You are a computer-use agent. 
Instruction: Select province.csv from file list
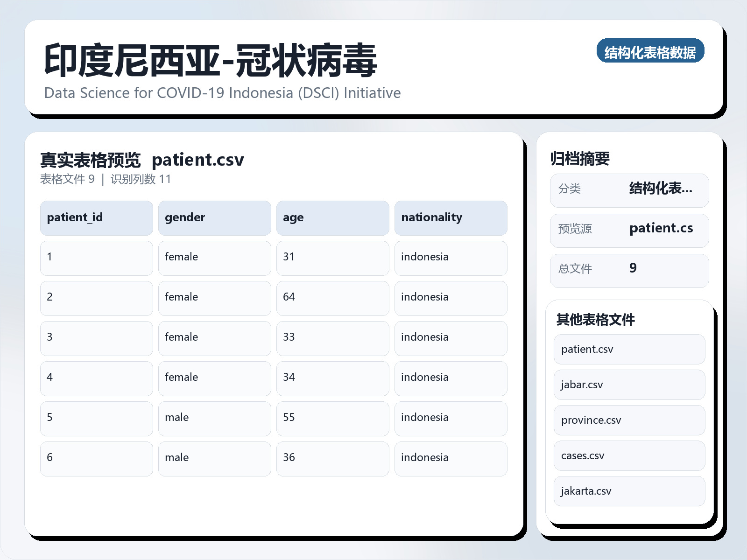pyautogui.click(x=629, y=420)
